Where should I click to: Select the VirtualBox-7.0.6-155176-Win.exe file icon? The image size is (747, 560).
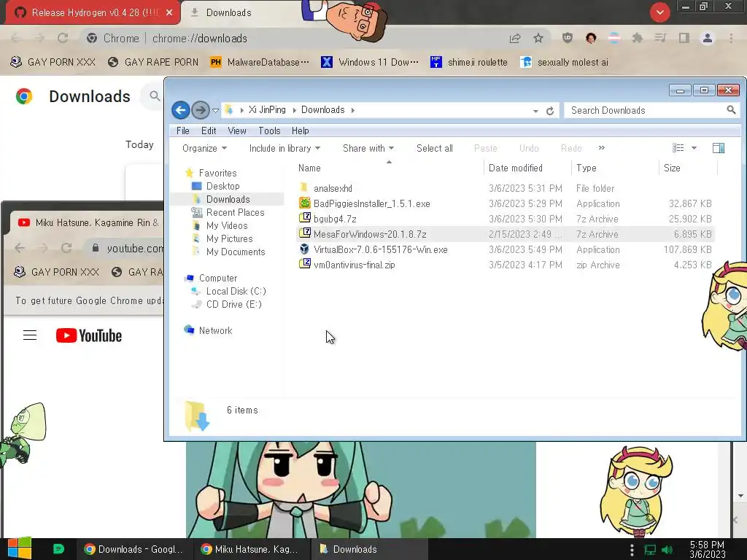point(304,249)
